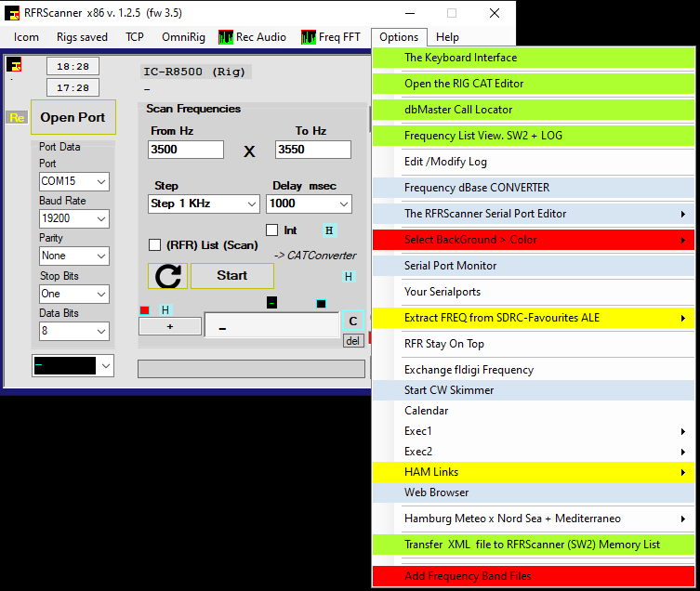Choose Add Frequency Band Files

[534, 576]
